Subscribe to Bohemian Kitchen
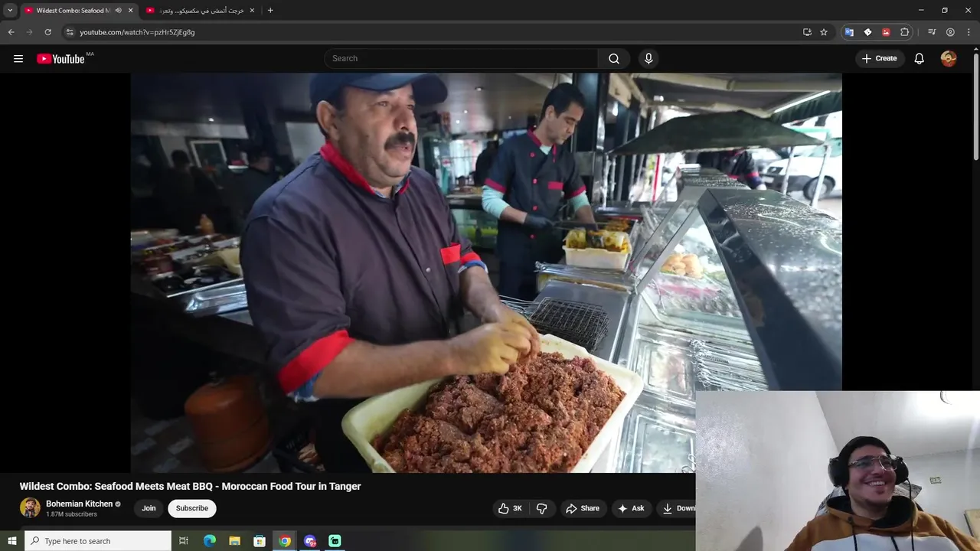This screenshot has height=551, width=980. pyautogui.click(x=192, y=508)
